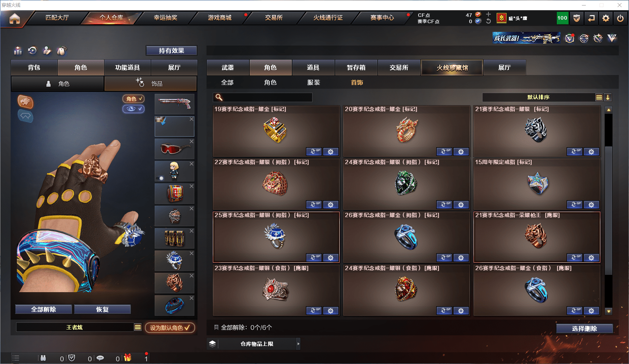Image resolution: width=629 pixels, height=364 pixels.
Task: Switch to 火线珍藏馆 tab
Action: 452,68
